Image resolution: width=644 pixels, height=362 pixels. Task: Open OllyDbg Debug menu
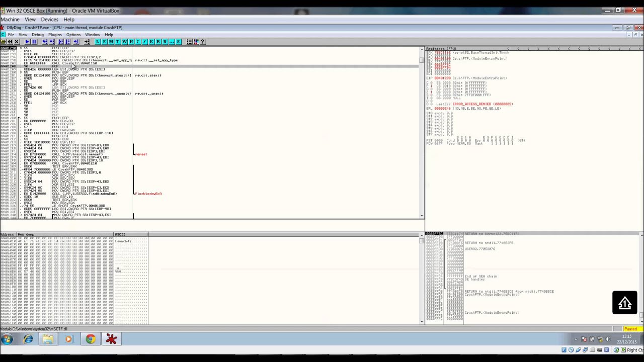(38, 35)
